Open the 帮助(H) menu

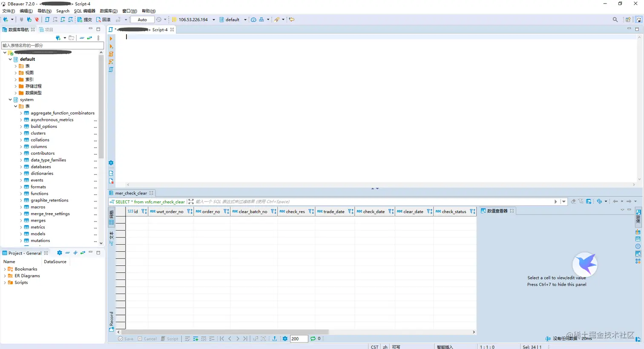coord(149,11)
